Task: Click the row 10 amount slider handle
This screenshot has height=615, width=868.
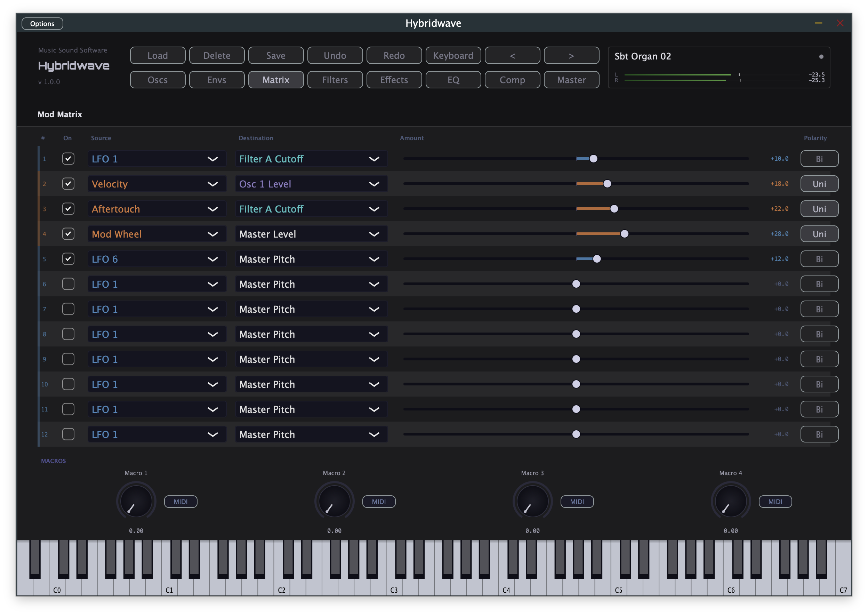Action: point(576,384)
